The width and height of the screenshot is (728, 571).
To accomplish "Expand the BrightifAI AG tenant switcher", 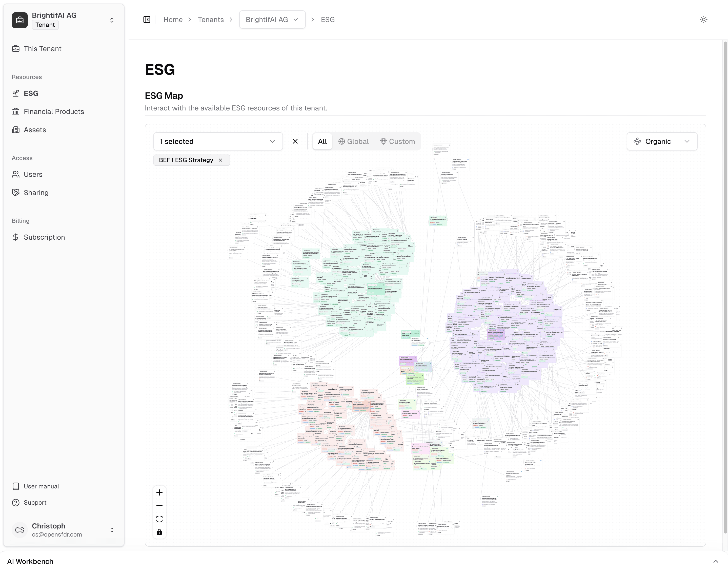I will pos(112,20).
